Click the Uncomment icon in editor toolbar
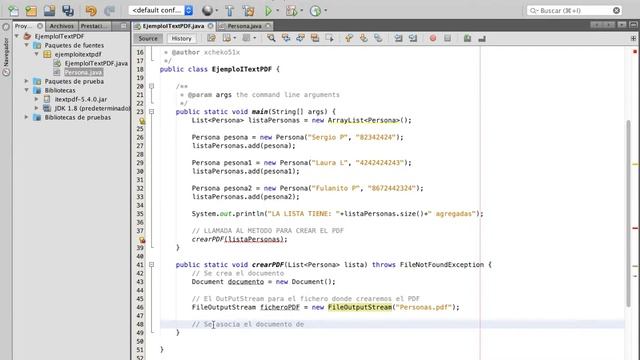 point(482,38)
